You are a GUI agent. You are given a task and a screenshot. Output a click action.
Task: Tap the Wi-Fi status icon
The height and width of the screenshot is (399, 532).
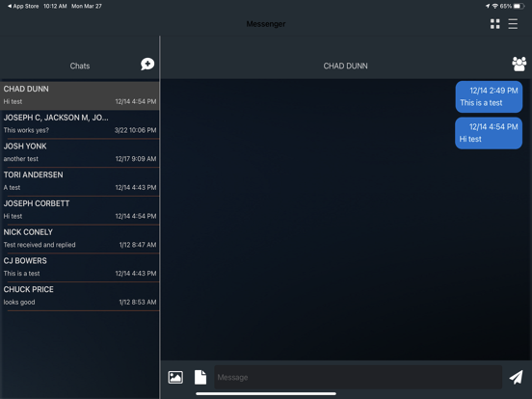pos(495,6)
